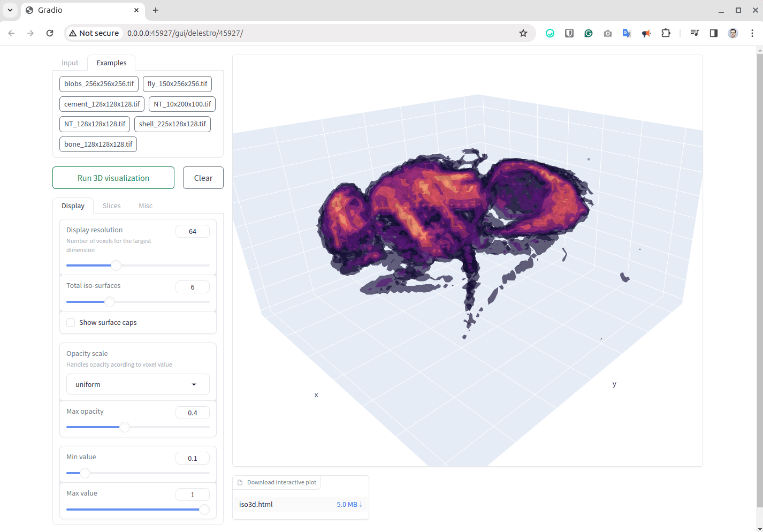Open the media controls icon
Viewport: 763px width, 532px height.
695,33
